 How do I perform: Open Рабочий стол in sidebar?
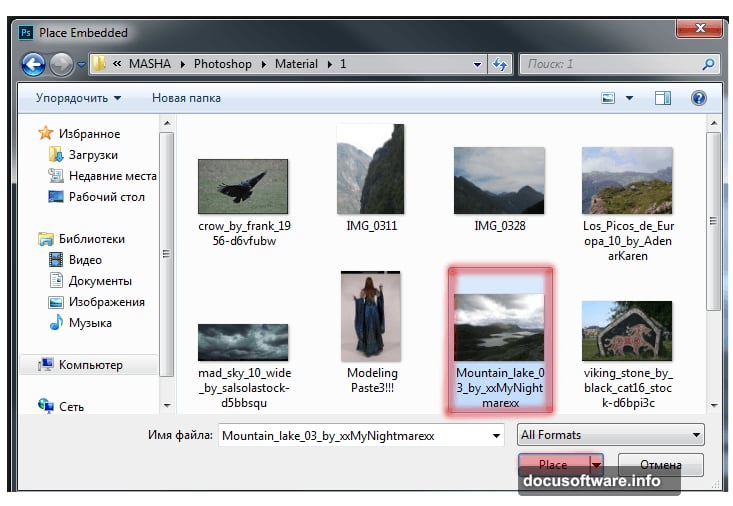coord(107,197)
